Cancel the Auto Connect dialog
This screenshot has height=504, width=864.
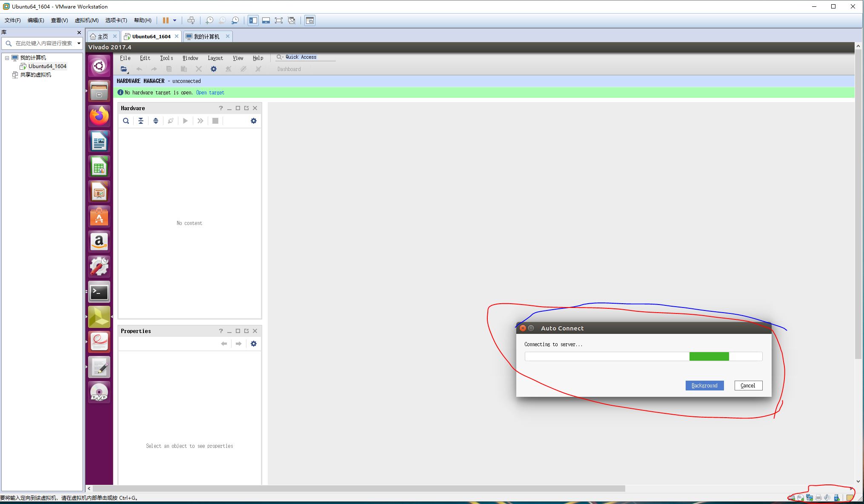pyautogui.click(x=748, y=386)
